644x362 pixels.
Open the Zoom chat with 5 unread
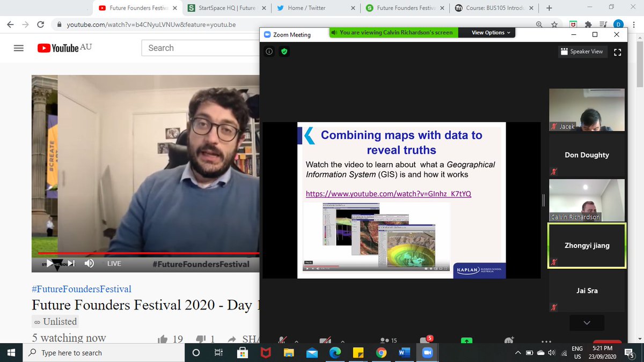pos(426,339)
